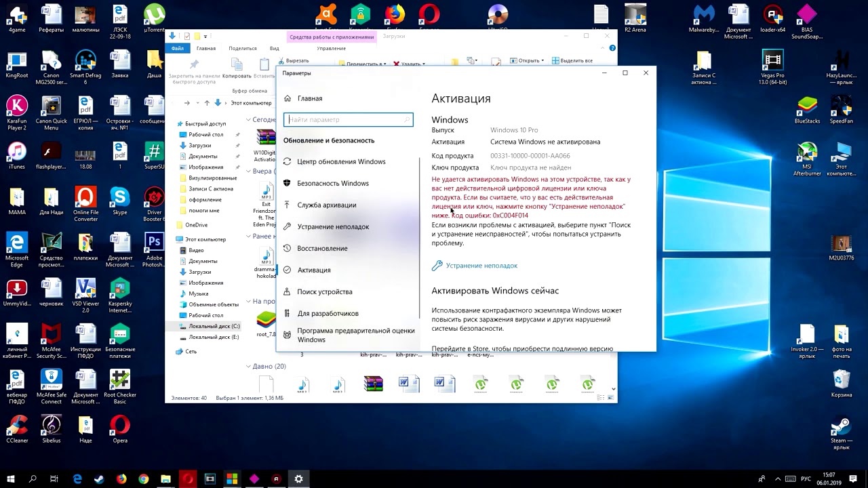
Task: Select Активация in Settings sidebar
Action: (x=307, y=270)
